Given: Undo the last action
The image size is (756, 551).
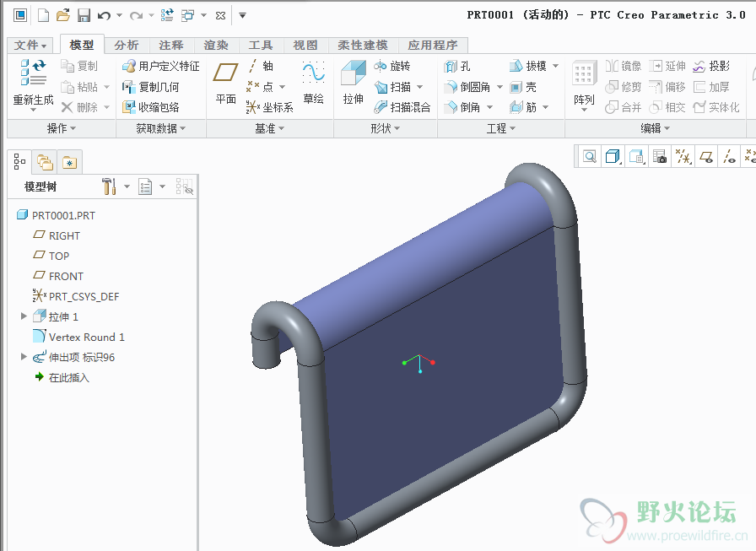Looking at the screenshot, I should pyautogui.click(x=104, y=16).
